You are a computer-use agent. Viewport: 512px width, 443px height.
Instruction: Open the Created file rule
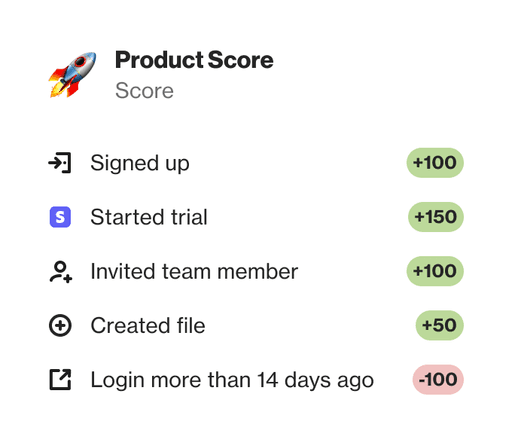[x=148, y=325]
